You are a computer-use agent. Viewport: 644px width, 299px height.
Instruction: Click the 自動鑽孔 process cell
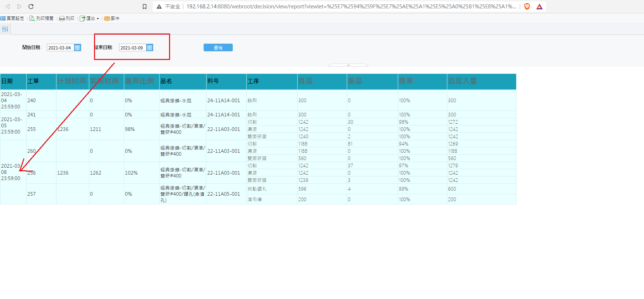(272, 189)
